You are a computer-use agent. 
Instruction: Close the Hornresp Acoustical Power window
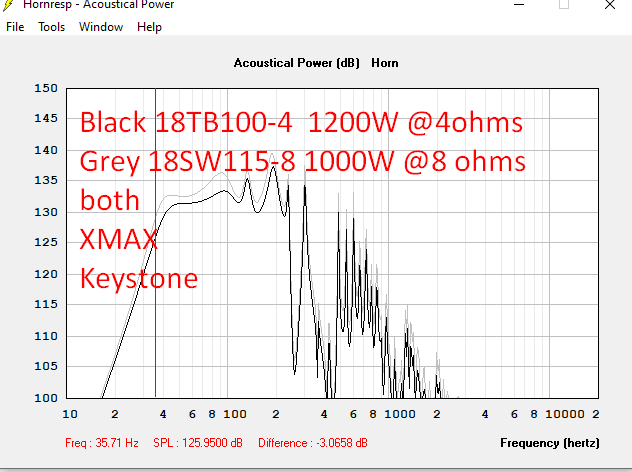[x=610, y=4]
